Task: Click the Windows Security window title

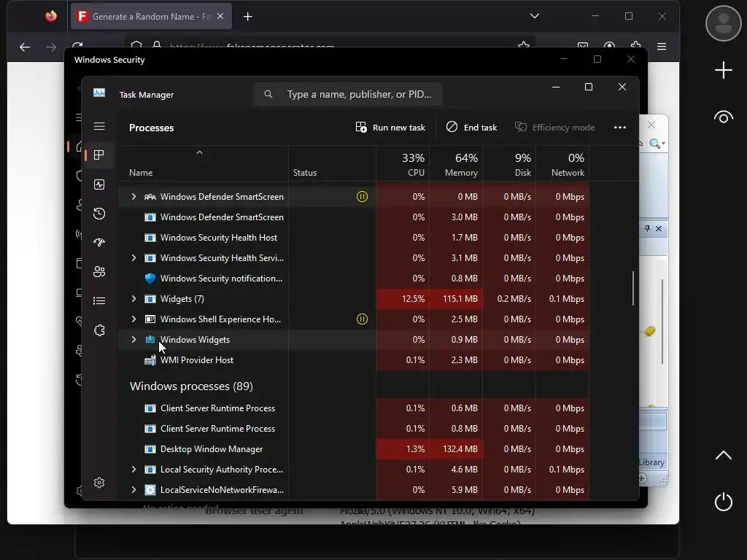Action: (x=109, y=60)
